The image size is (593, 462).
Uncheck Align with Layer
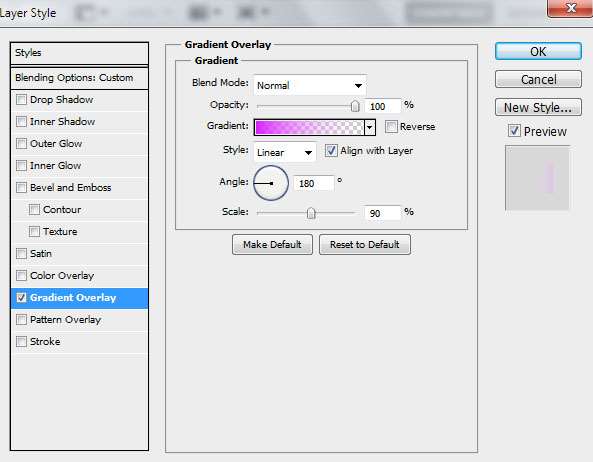[331, 151]
